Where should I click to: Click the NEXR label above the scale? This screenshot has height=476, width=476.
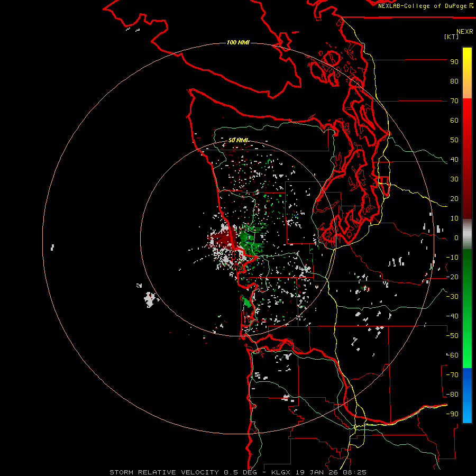(464, 32)
